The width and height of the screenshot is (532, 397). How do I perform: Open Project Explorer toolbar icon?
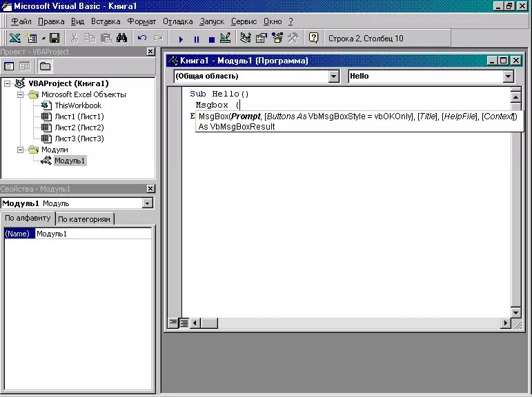pyautogui.click(x=246, y=38)
